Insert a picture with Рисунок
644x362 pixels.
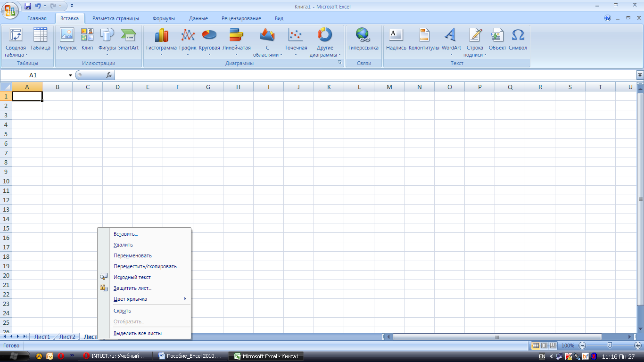[67, 40]
